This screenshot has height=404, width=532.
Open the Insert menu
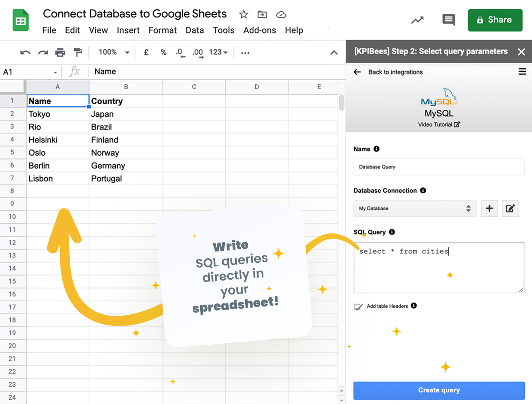point(128,30)
